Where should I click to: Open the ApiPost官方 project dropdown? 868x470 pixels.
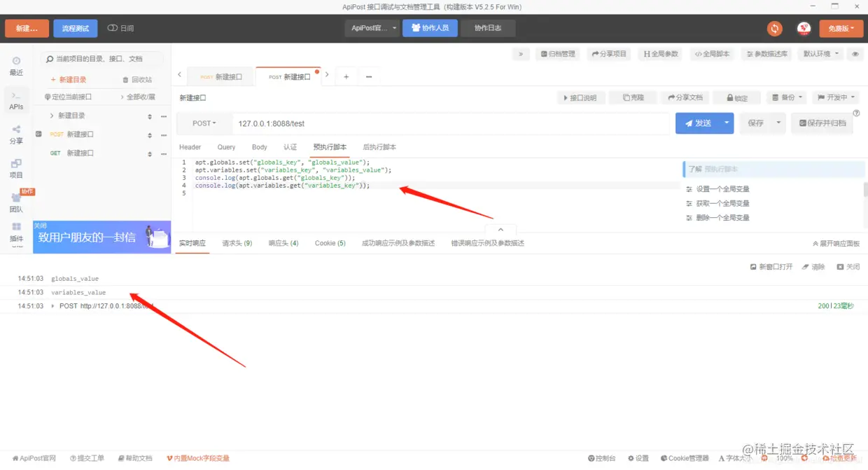coord(372,28)
